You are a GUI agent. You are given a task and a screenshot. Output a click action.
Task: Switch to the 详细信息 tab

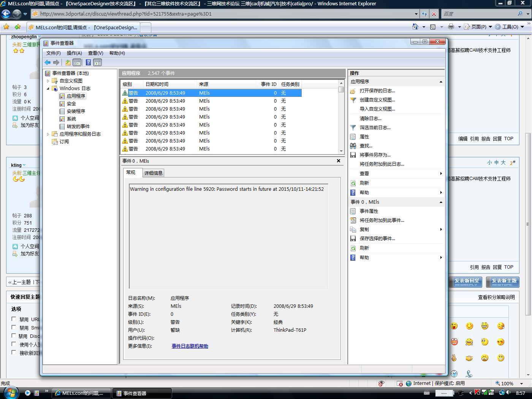click(154, 173)
